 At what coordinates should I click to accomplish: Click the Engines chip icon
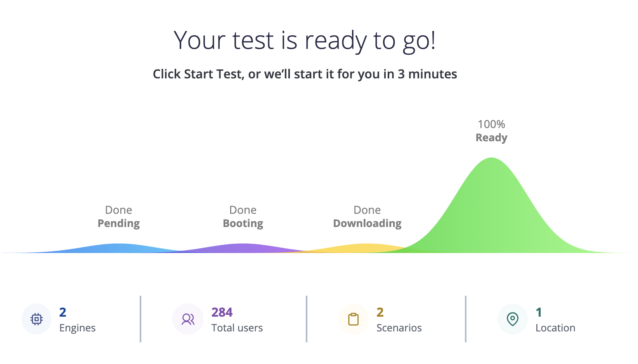tap(36, 319)
